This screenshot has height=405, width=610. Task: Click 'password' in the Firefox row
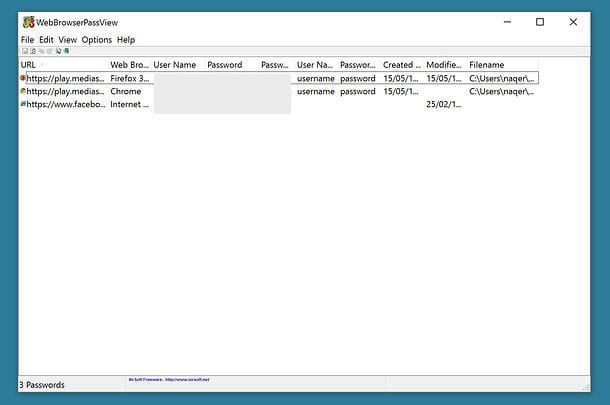pos(358,79)
